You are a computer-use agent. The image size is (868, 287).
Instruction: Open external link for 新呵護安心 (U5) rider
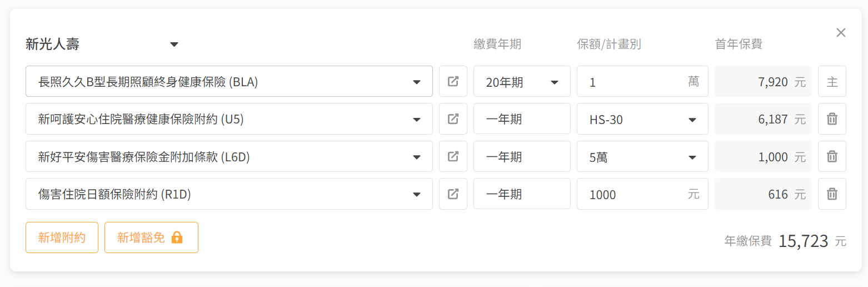pos(453,119)
